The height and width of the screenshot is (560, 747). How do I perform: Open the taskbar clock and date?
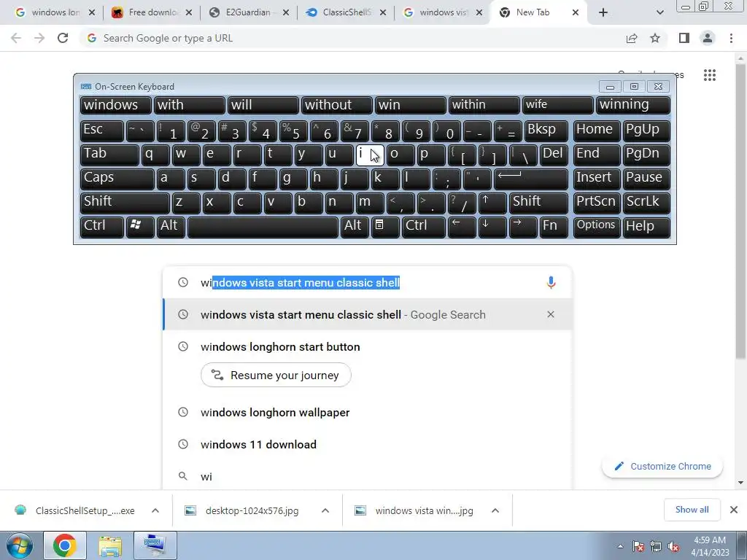(710, 546)
